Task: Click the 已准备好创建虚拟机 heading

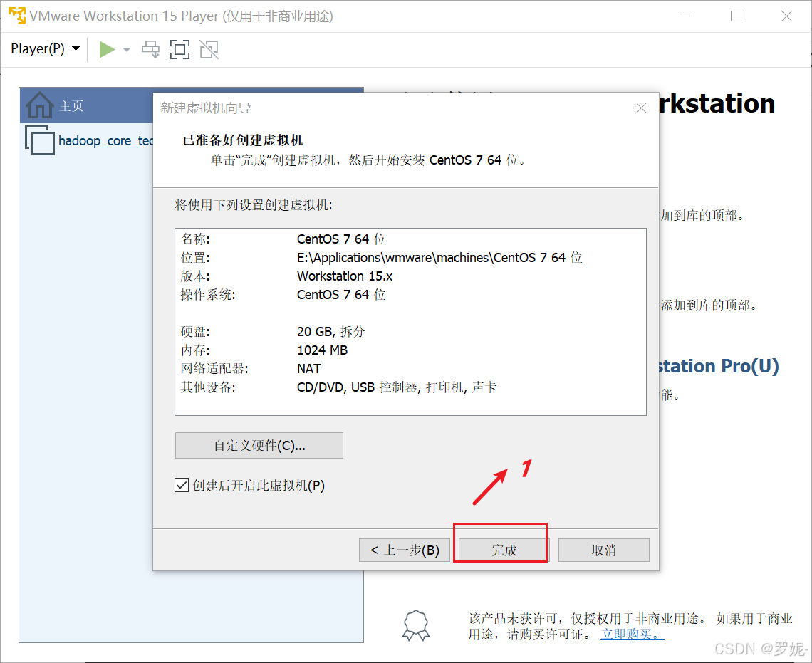Action: coord(243,140)
